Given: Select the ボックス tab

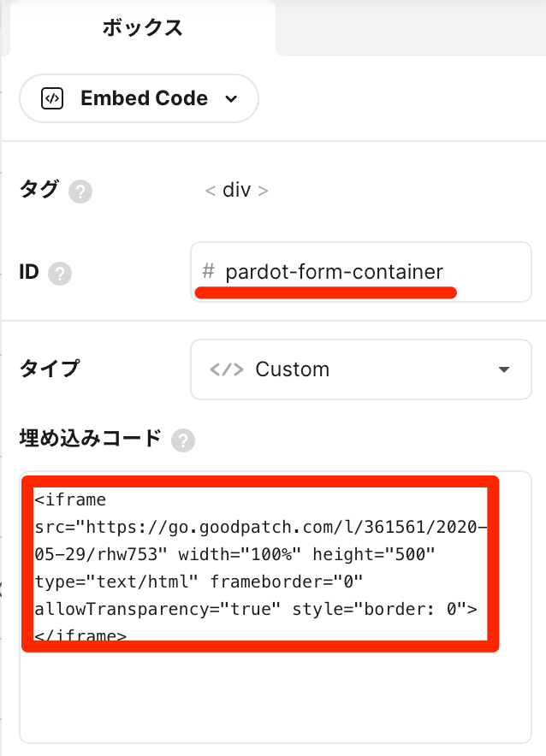Looking at the screenshot, I should coord(143,28).
